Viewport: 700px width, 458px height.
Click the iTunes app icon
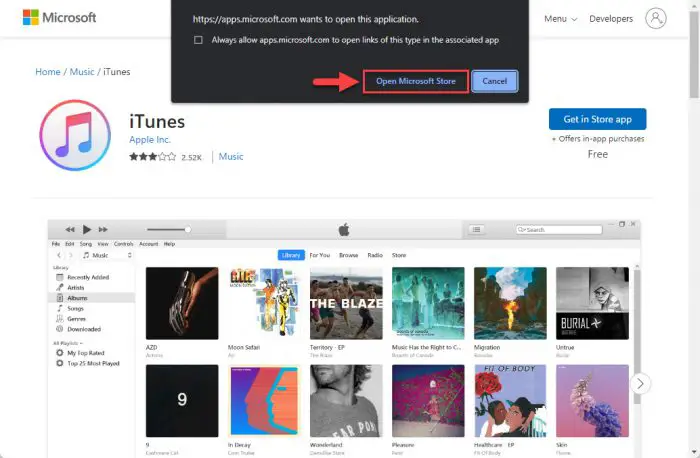click(75, 135)
